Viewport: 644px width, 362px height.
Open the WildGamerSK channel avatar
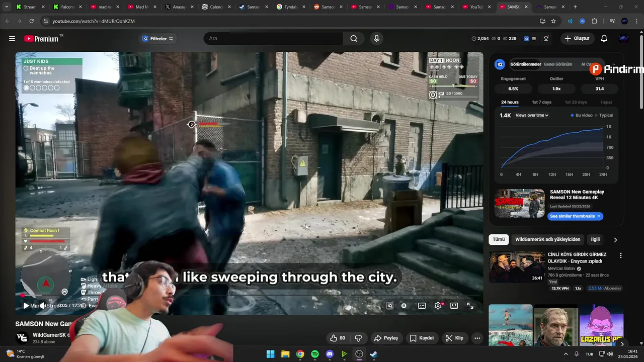tap(22, 338)
